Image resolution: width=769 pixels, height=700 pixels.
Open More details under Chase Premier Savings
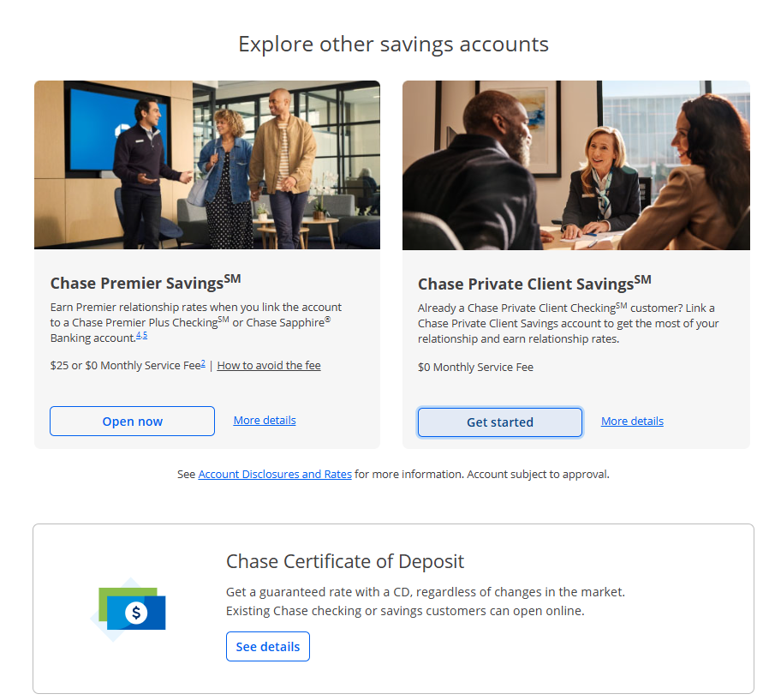(x=265, y=420)
